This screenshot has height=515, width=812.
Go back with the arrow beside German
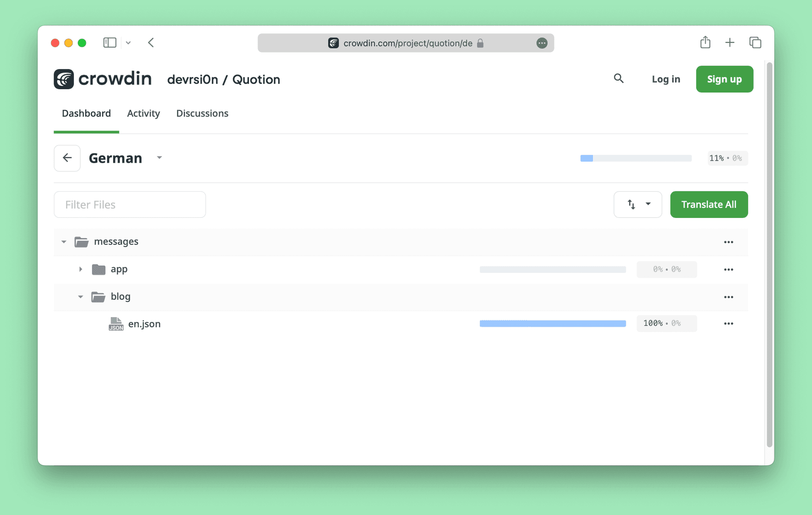pyautogui.click(x=67, y=158)
